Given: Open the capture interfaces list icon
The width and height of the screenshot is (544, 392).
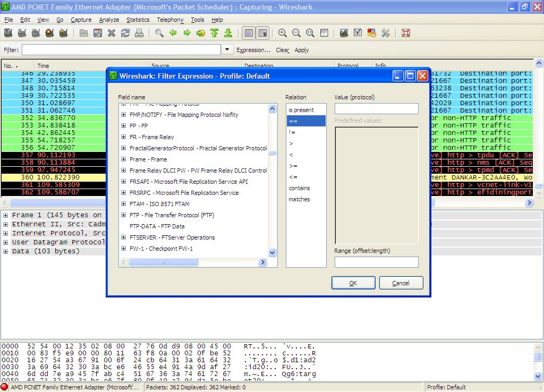Looking at the screenshot, I should (x=8, y=33).
